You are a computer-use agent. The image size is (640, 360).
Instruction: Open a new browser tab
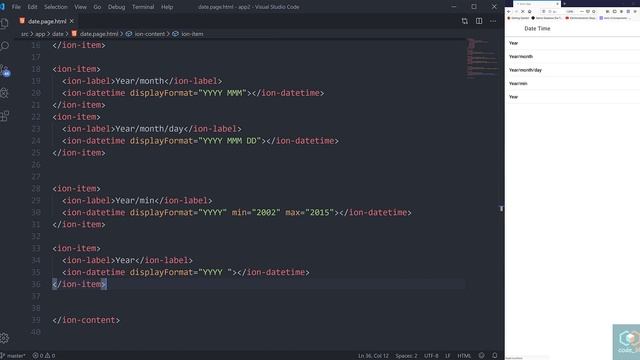coord(564,4)
